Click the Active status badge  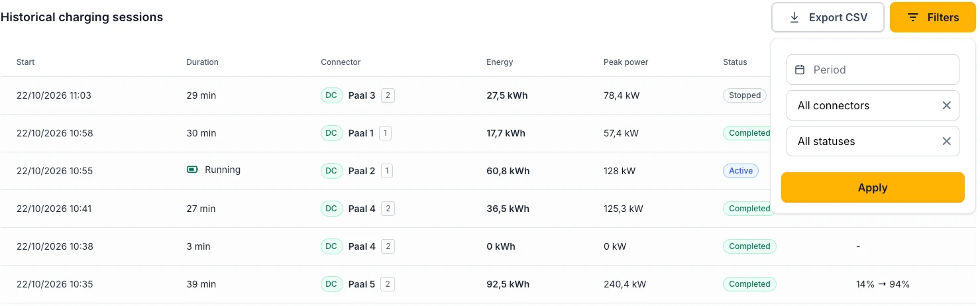click(x=741, y=171)
